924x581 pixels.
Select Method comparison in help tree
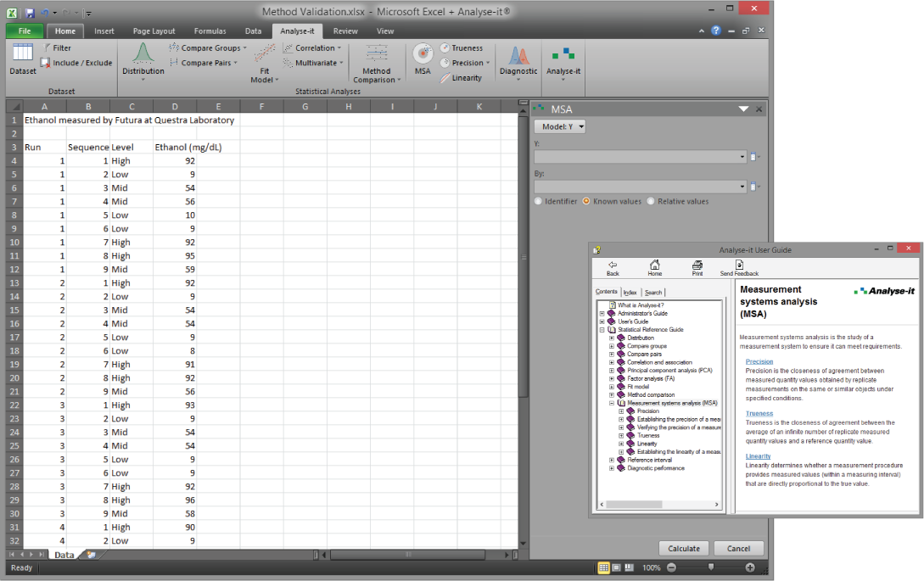pyautogui.click(x=651, y=394)
